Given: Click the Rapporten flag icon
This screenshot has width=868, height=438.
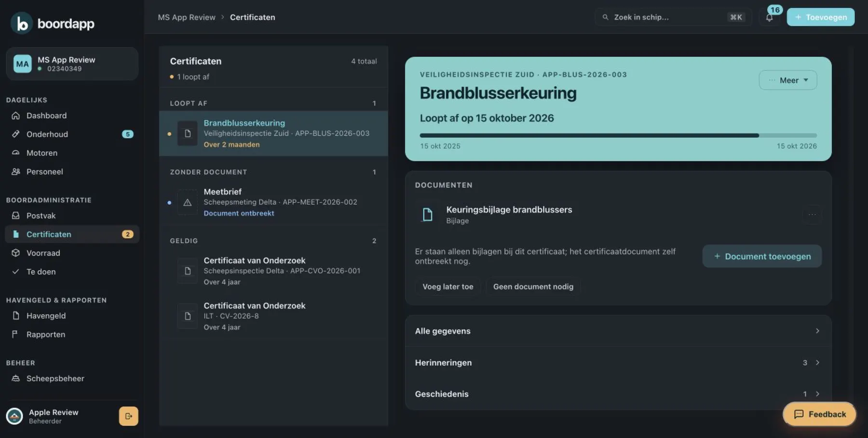Looking at the screenshot, I should (15, 334).
